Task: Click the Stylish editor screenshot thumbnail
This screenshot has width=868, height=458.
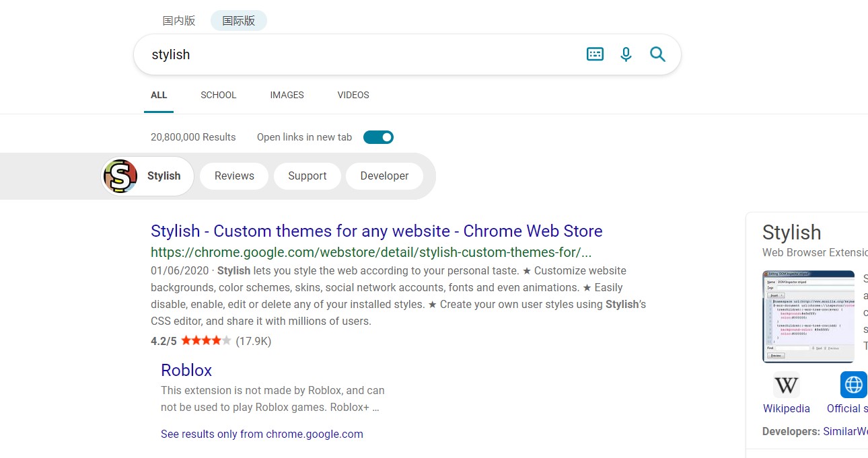Action: click(808, 316)
